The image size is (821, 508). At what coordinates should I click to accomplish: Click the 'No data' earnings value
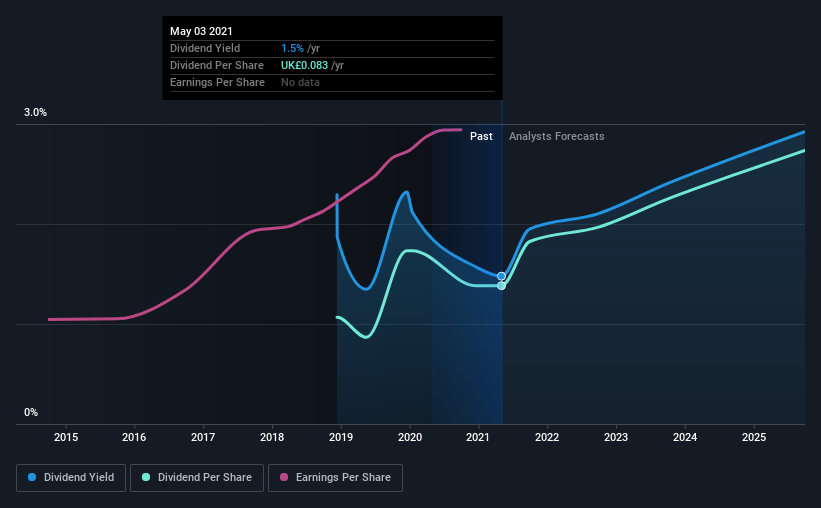300,82
